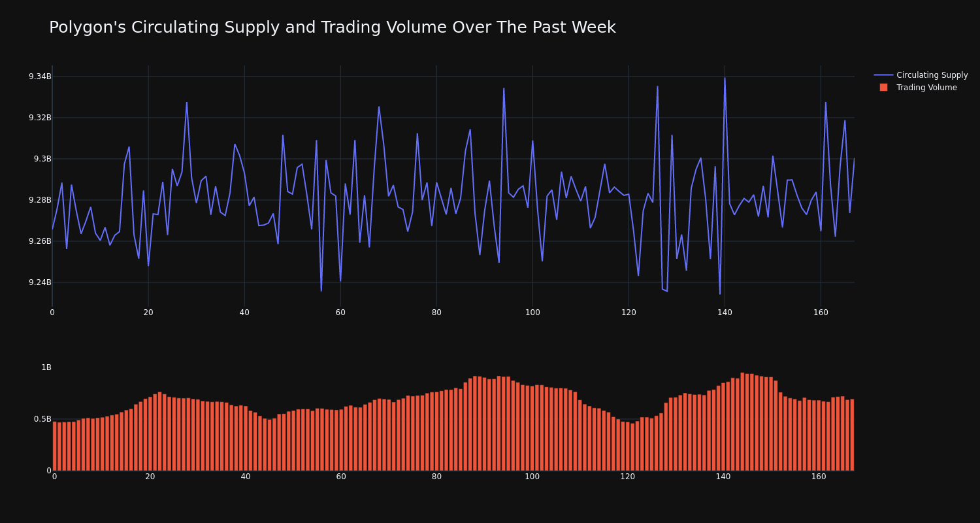Click x-axis label 60 under supply chart

(x=340, y=312)
